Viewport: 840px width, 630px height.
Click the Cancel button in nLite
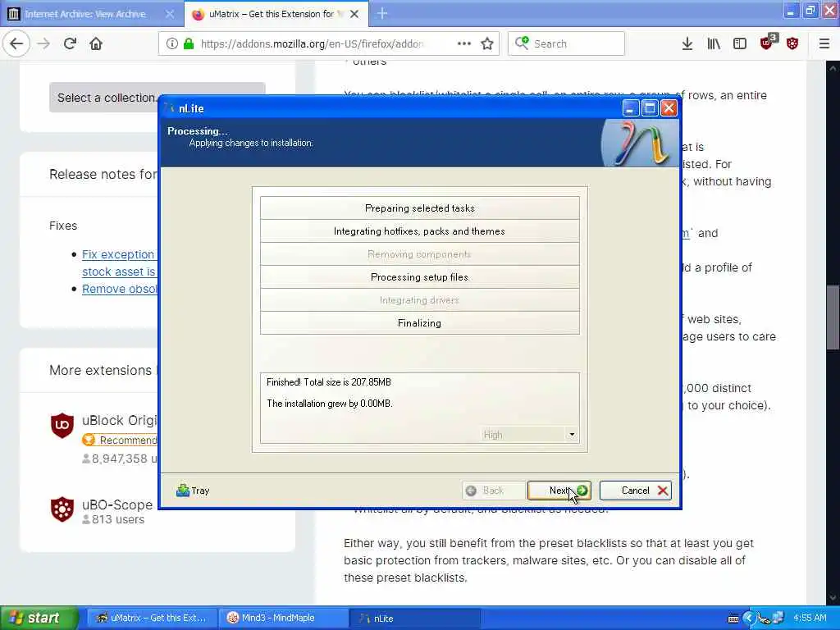point(636,491)
